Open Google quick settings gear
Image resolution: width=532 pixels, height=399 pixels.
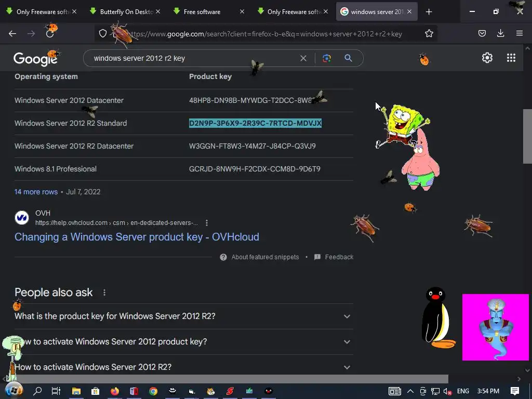(x=487, y=58)
